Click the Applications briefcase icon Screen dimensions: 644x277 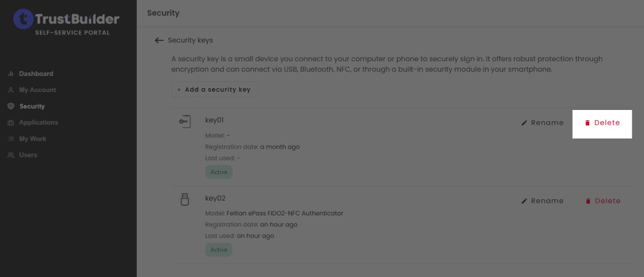pyautogui.click(x=11, y=123)
